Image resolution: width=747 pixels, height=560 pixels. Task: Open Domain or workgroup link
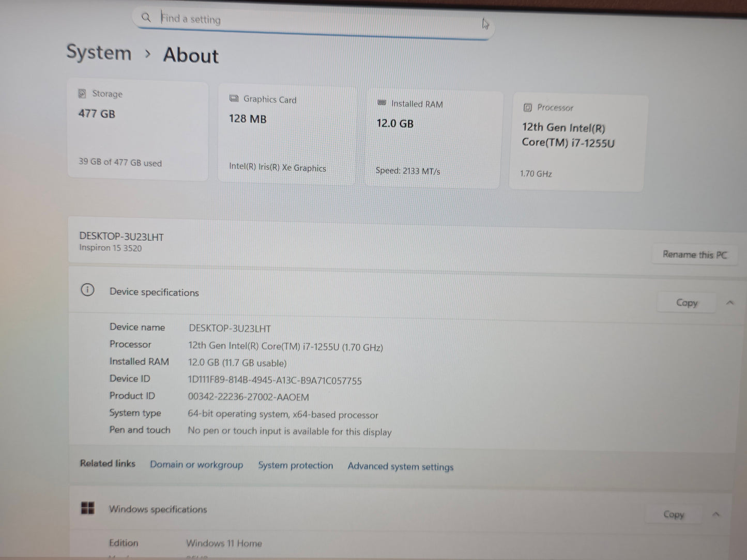196,464
